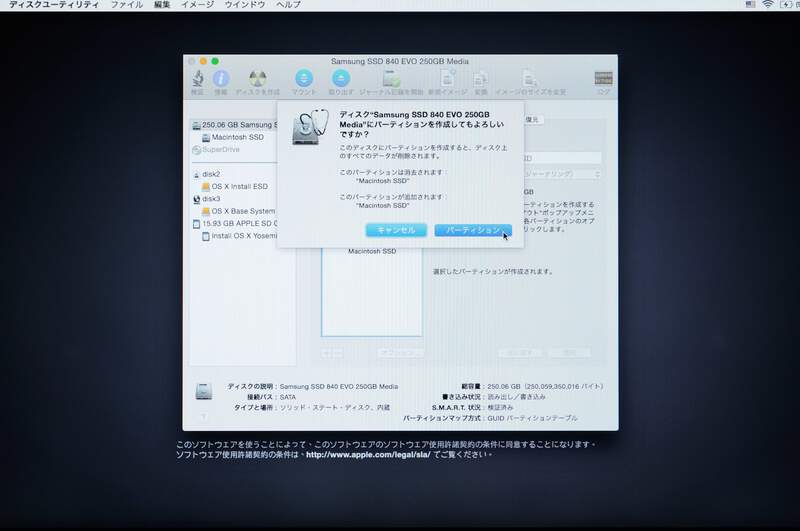Select the SuperDrive entry in sidebar
This screenshot has width=800, height=531.
tap(216, 149)
